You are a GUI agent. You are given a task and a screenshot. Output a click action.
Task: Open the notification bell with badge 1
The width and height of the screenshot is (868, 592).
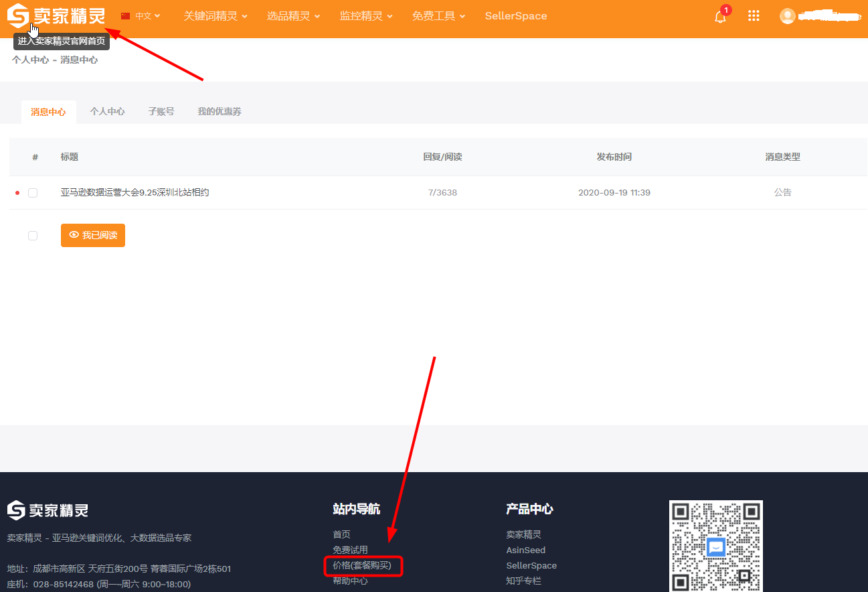coord(719,17)
